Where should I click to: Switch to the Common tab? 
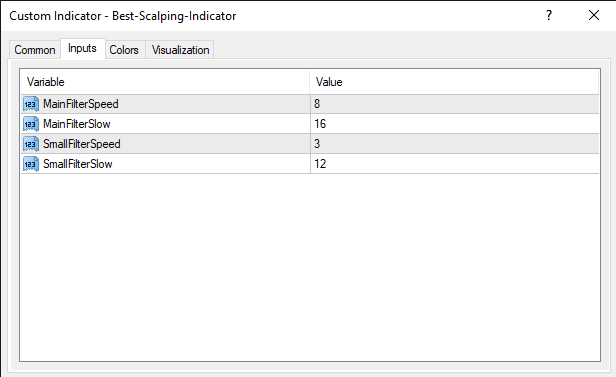(35, 50)
